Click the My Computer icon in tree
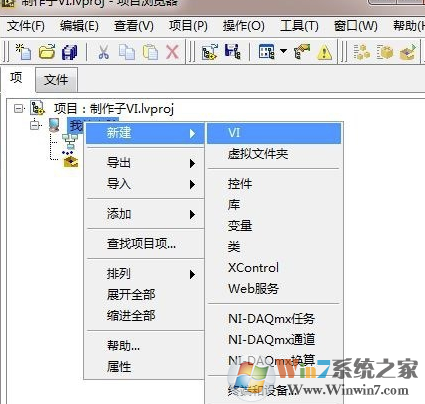The height and width of the screenshot is (404, 425). pos(54,125)
